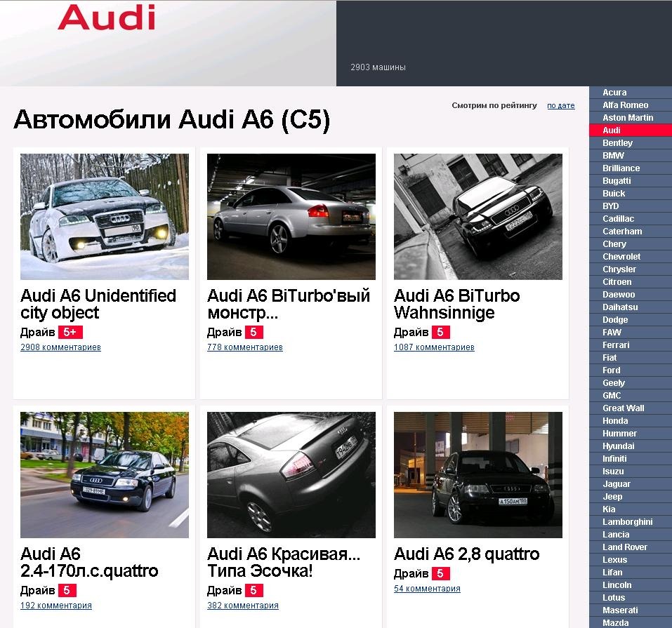Open the silver Audi A6 BiTurbo'вый монстр photo
Image resolution: width=672 pixels, height=628 pixels.
click(291, 216)
